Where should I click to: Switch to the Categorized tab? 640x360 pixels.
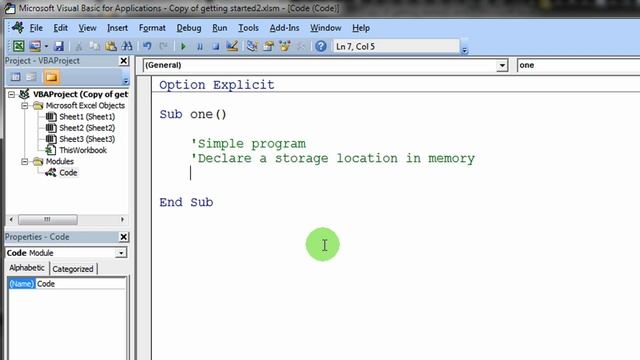tap(73, 269)
